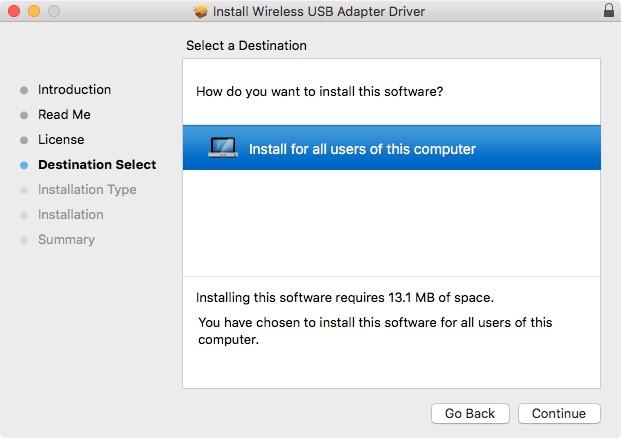Select the Destination Select step label
621x438 pixels.
coord(97,164)
